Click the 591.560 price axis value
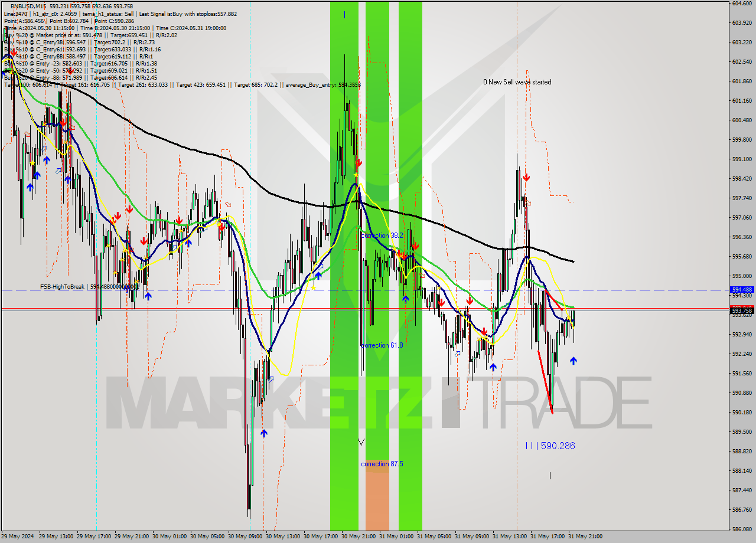This screenshot has width=756, height=543. click(x=741, y=374)
